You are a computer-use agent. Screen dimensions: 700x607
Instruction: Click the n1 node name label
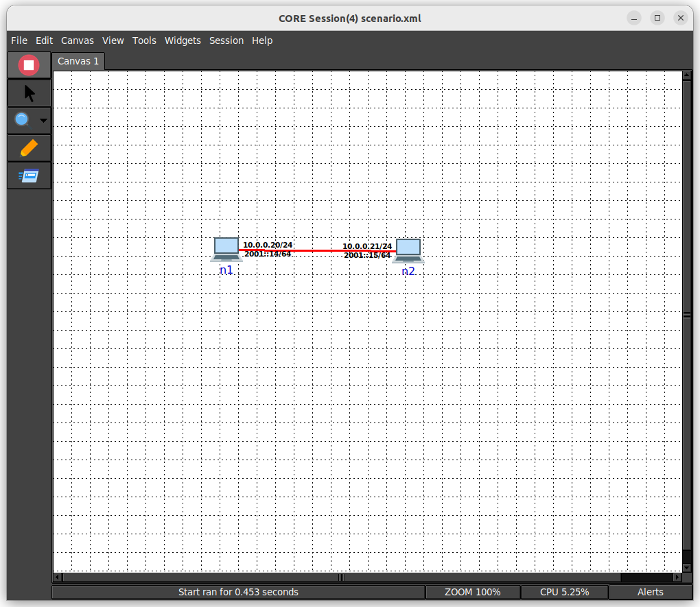[x=226, y=270]
